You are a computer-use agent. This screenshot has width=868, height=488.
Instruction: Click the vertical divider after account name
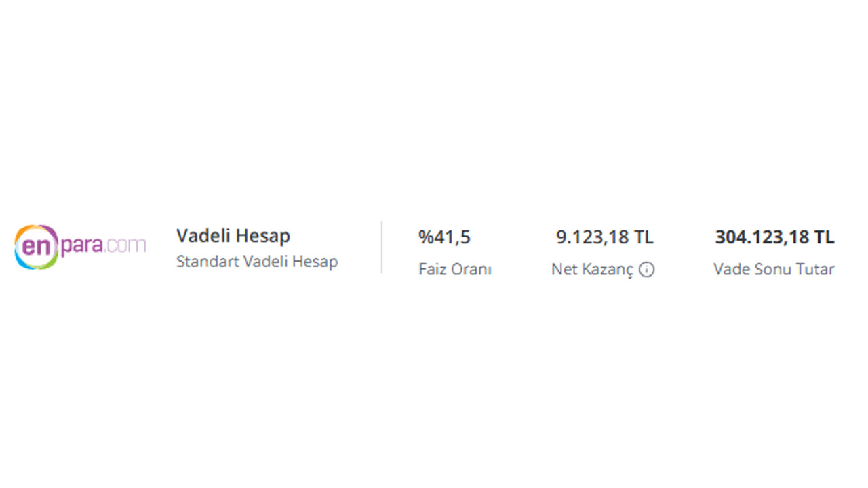(382, 247)
